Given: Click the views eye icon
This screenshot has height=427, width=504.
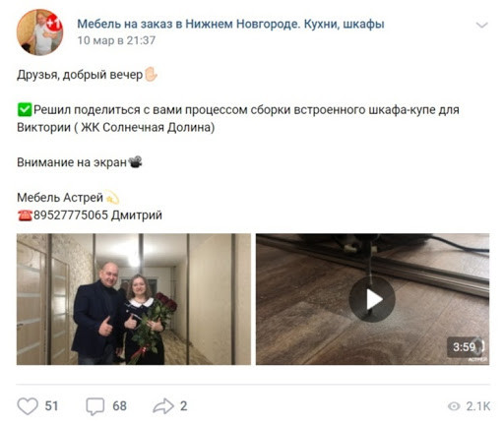Looking at the screenshot, I should (x=454, y=406).
